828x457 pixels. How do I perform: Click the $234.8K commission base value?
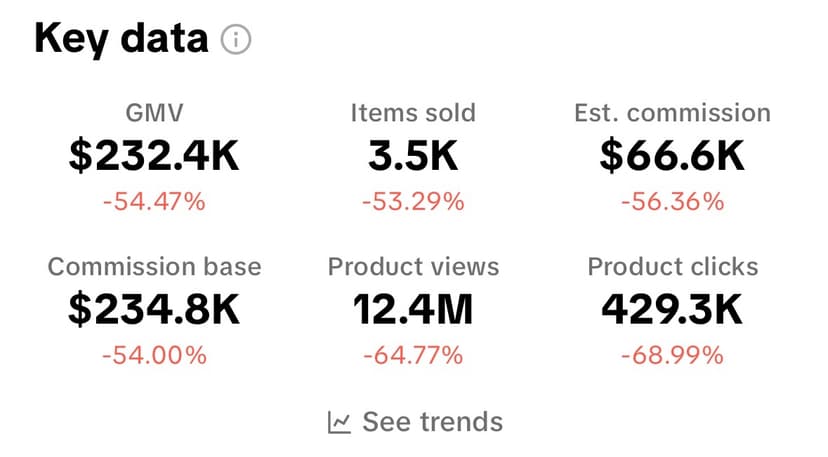(x=154, y=310)
